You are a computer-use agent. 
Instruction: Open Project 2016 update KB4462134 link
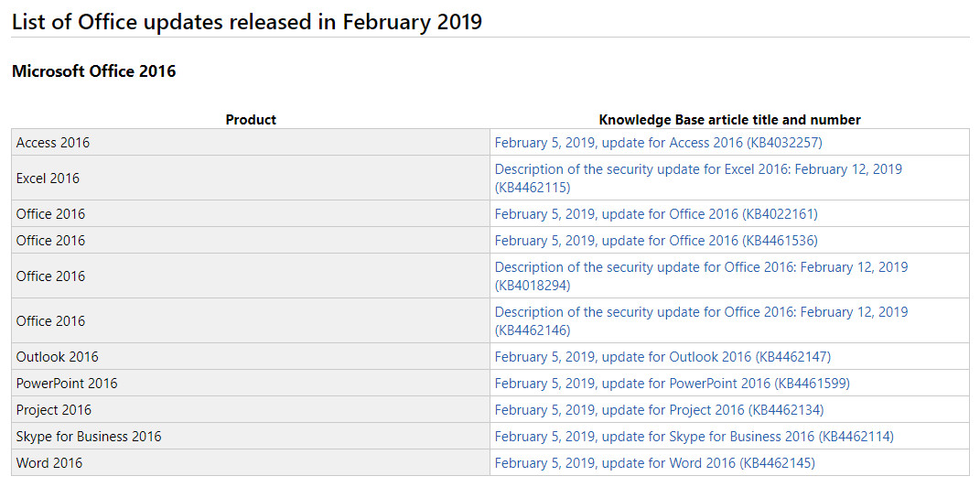[x=660, y=409]
